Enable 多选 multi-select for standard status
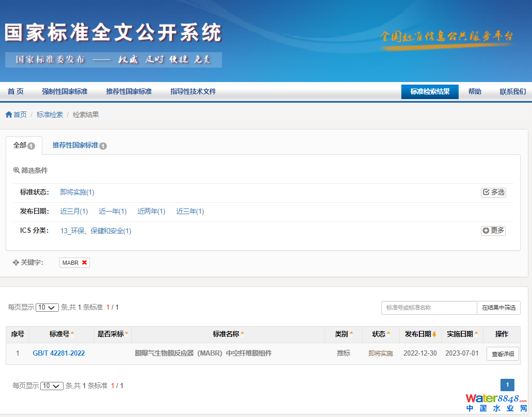 493,192
